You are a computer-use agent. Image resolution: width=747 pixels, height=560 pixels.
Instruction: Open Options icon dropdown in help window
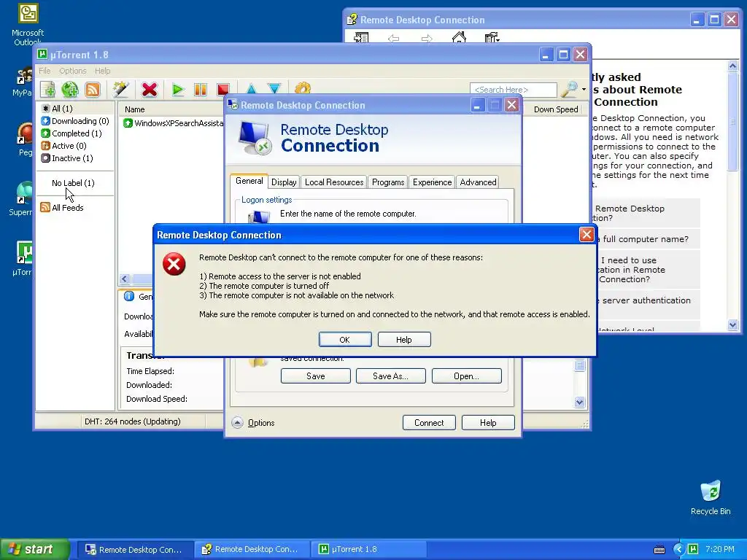pos(492,37)
